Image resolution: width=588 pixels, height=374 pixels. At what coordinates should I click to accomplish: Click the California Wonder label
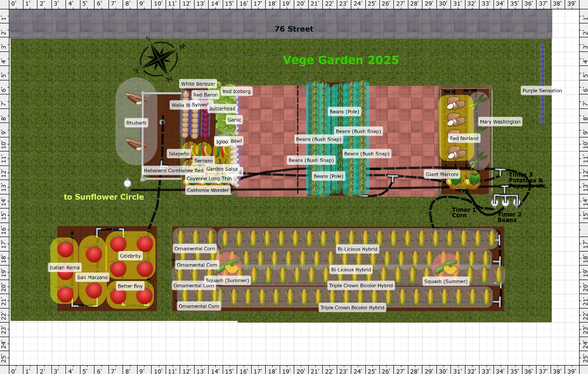pos(208,190)
